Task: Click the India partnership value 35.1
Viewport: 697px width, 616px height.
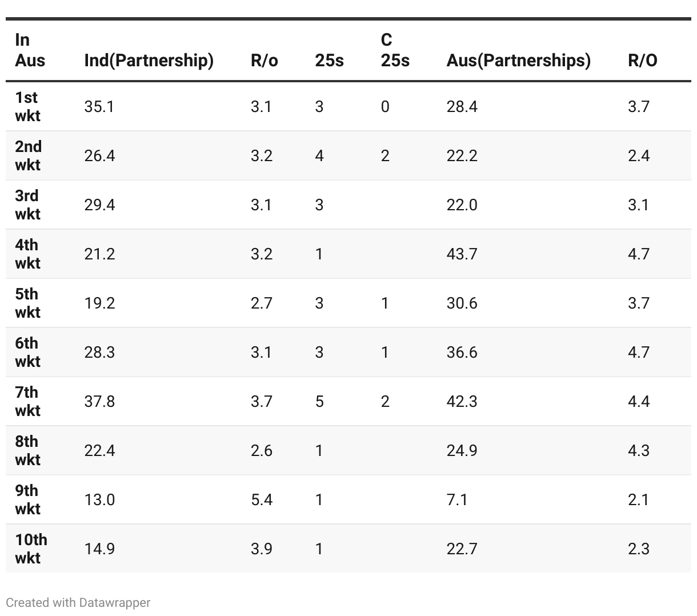Action: click(99, 107)
